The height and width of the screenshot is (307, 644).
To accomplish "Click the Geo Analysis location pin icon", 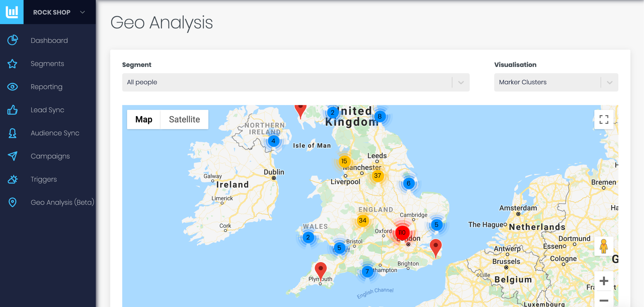I will click(x=12, y=202).
